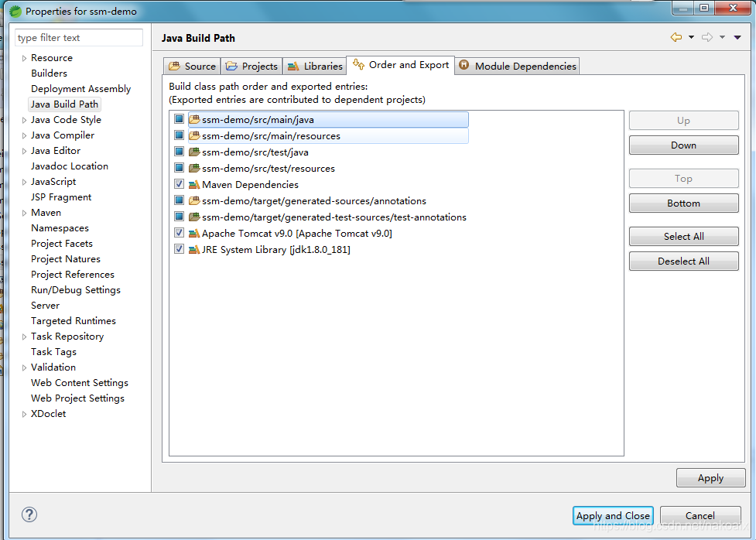Click the Select All button

[684, 236]
